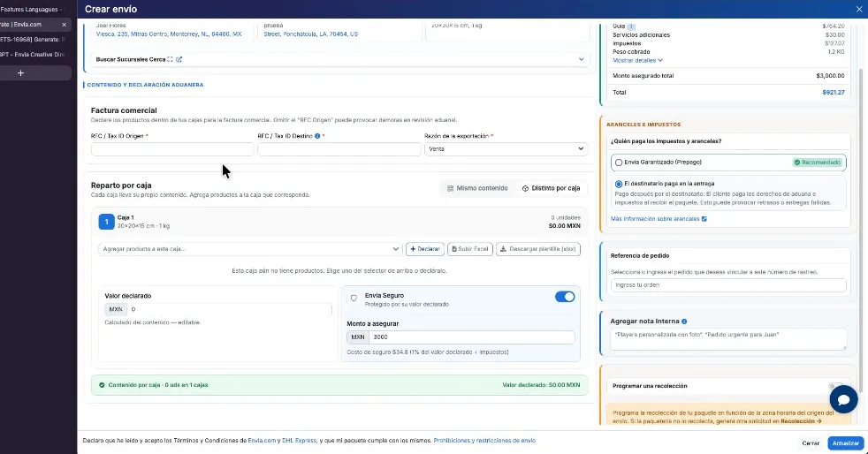This screenshot has width=868, height=454.
Task: Click the green check icon in Contenido por caja
Action: click(102, 385)
